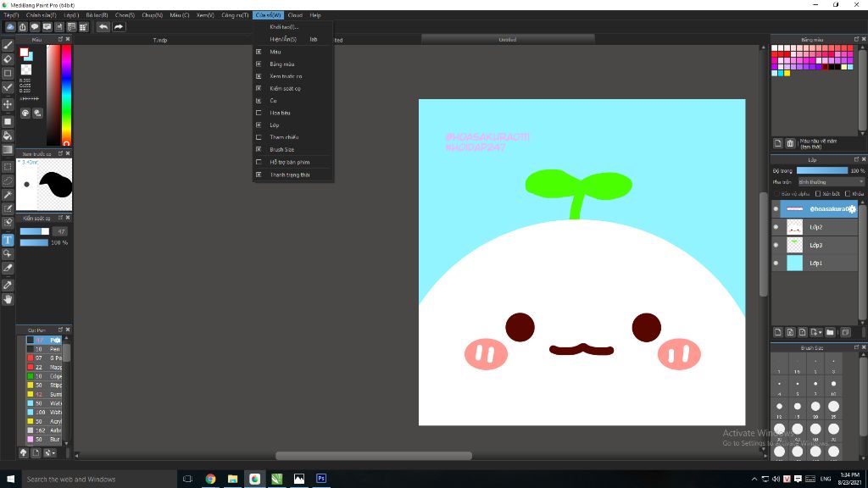Open the Xem(V) menu

205,15
